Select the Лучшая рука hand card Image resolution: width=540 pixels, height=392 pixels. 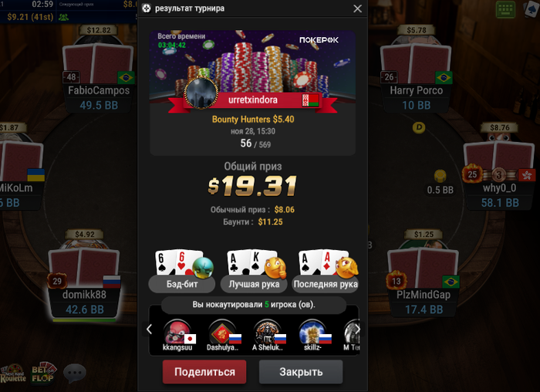point(254,271)
